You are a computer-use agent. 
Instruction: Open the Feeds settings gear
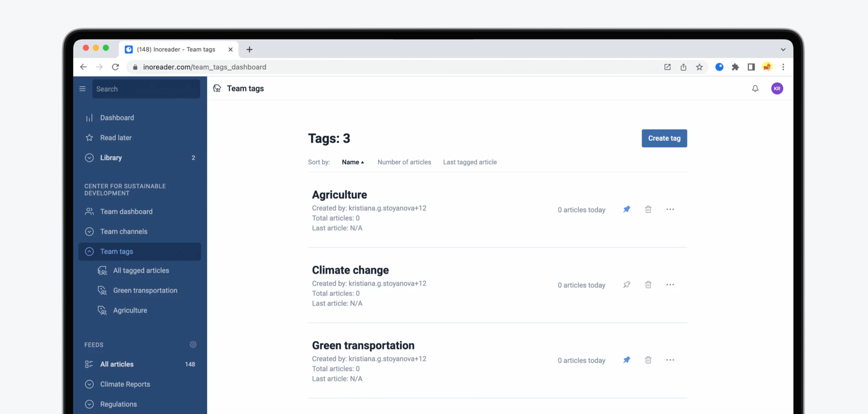(193, 344)
